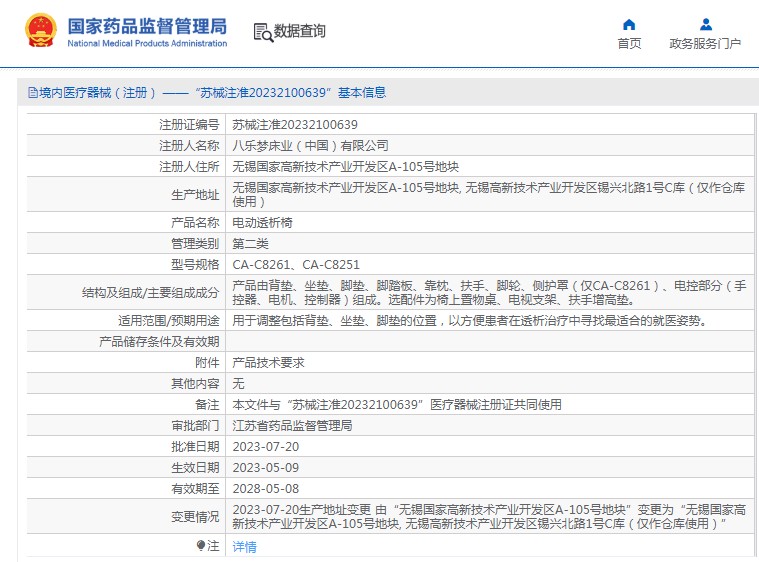Select the model text CA-C8261、CA-C8251
759x562 pixels.
tap(296, 265)
